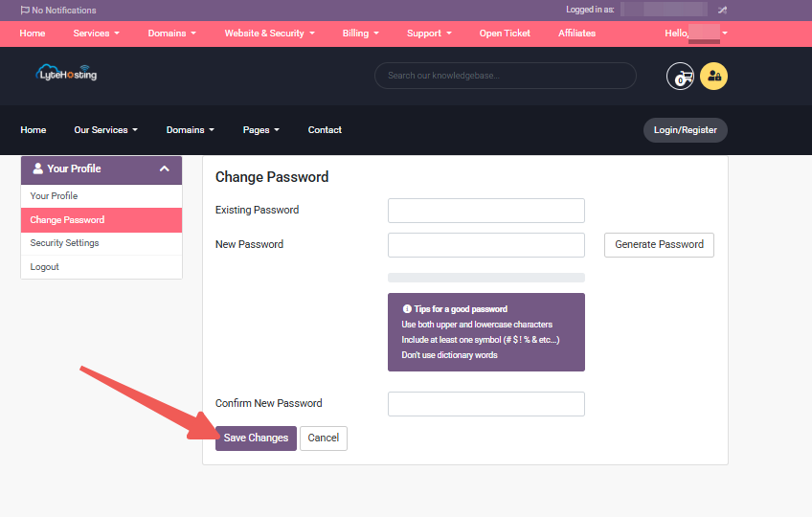The image size is (812, 517).
Task: Go to Home in dark navigation
Action: pos(34,130)
